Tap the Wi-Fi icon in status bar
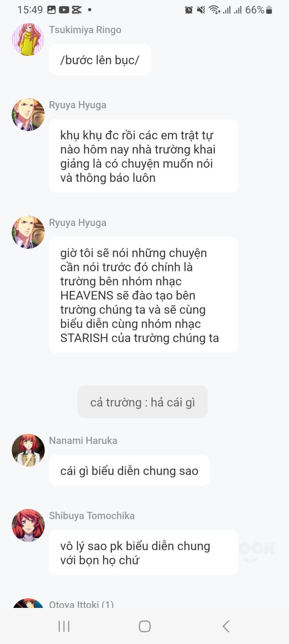Viewport: 289px width, 644px height. [214, 10]
